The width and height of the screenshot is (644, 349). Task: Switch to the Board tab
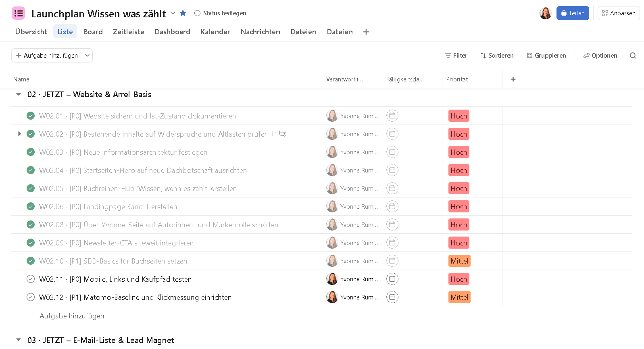(93, 32)
